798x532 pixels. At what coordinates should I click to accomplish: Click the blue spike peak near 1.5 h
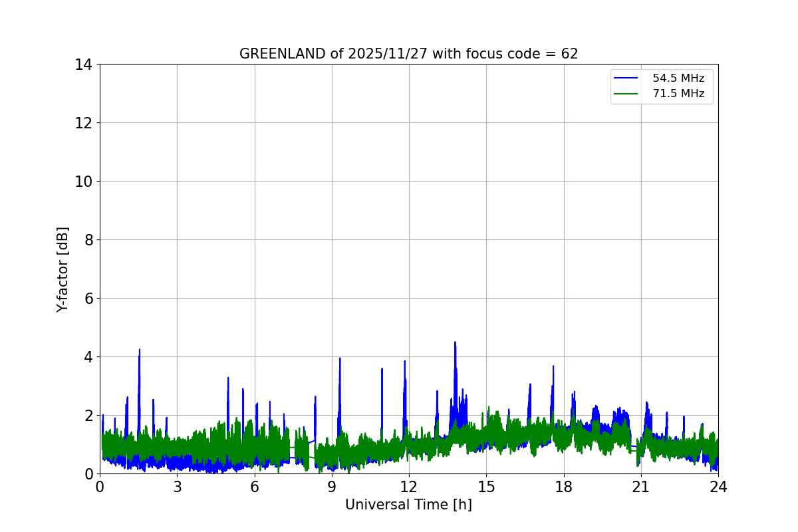point(139,350)
